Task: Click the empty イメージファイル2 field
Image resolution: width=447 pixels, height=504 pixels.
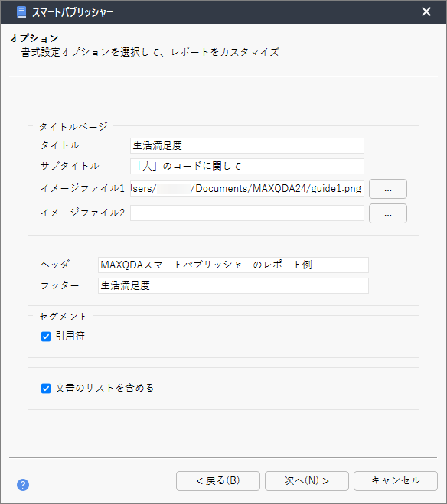Action: click(247, 213)
